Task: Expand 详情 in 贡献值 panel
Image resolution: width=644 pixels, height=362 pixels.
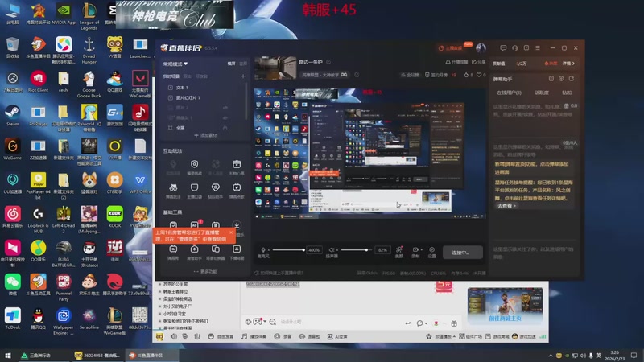Action: point(568,64)
